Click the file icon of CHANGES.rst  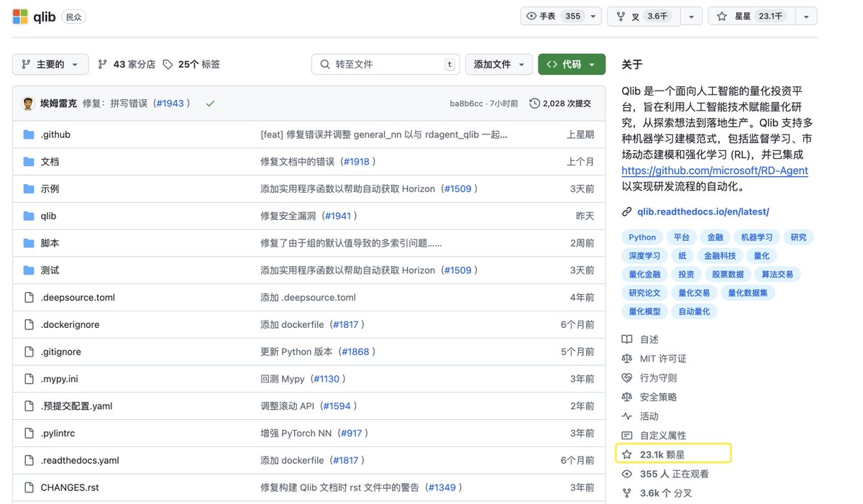[29, 487]
